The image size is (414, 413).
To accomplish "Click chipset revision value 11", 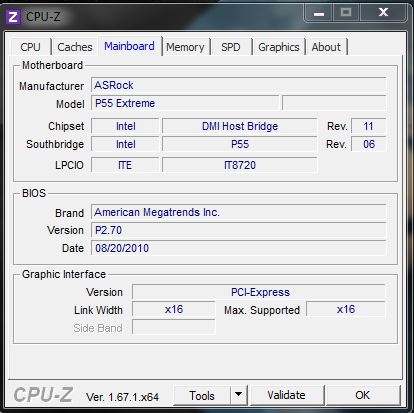I will [368, 126].
